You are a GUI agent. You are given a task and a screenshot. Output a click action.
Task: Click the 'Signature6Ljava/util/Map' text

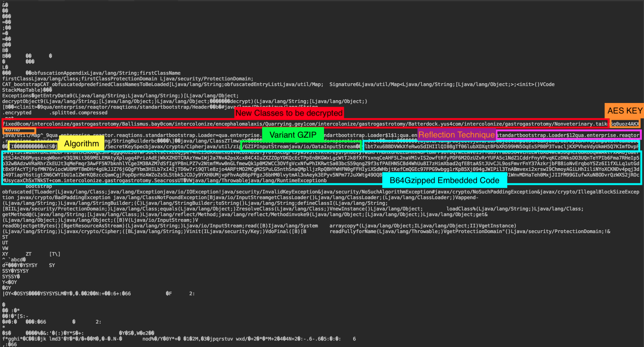(x=364, y=84)
